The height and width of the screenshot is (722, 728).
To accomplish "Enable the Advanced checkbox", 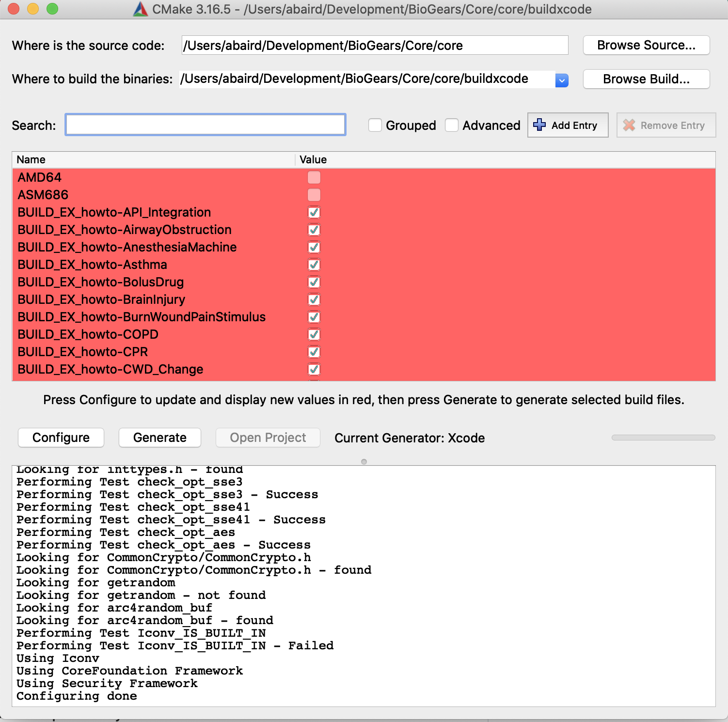I will pos(452,125).
